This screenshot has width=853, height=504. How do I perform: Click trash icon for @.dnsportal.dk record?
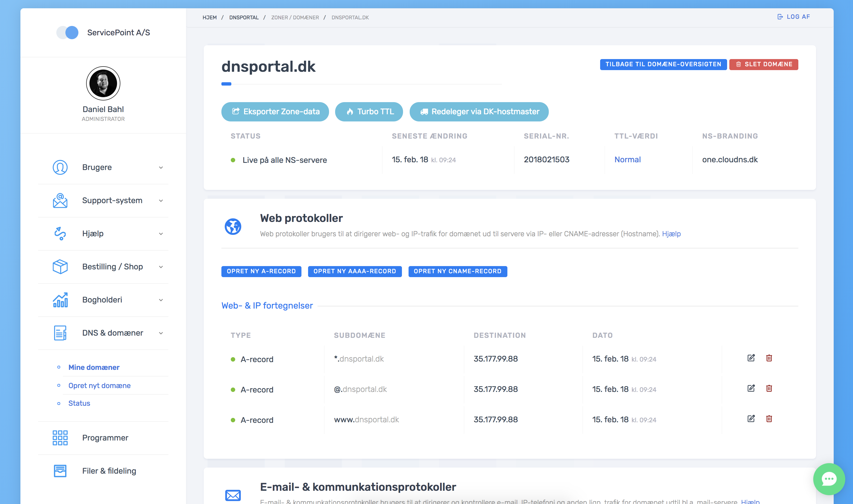pyautogui.click(x=769, y=388)
